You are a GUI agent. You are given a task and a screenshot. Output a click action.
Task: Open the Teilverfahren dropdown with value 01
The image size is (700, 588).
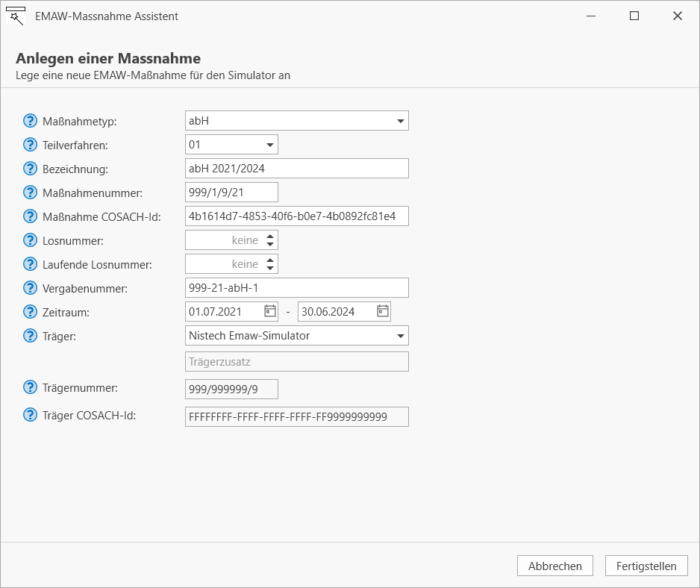click(x=231, y=145)
